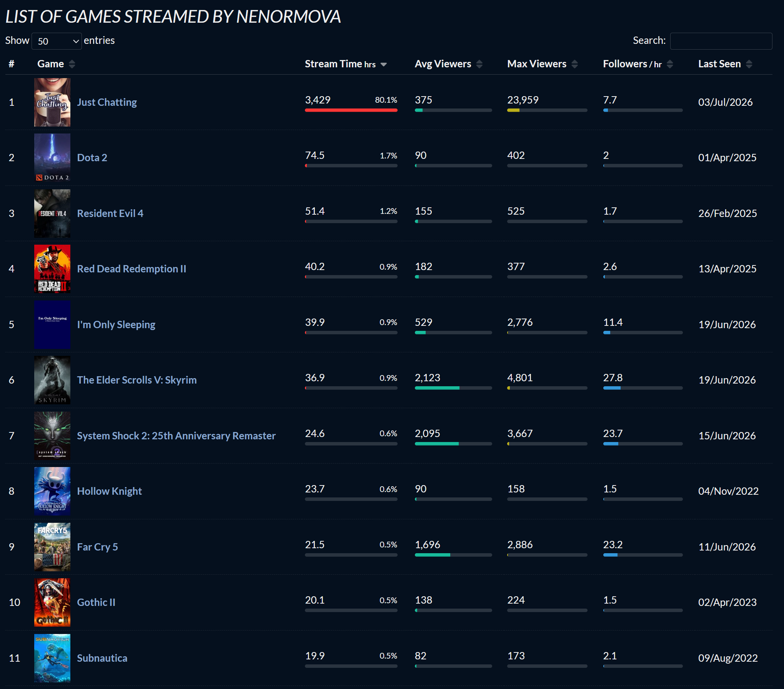Open Red Dead Redemption II cover thumbnail
The width and height of the screenshot is (784, 689).
click(52, 269)
